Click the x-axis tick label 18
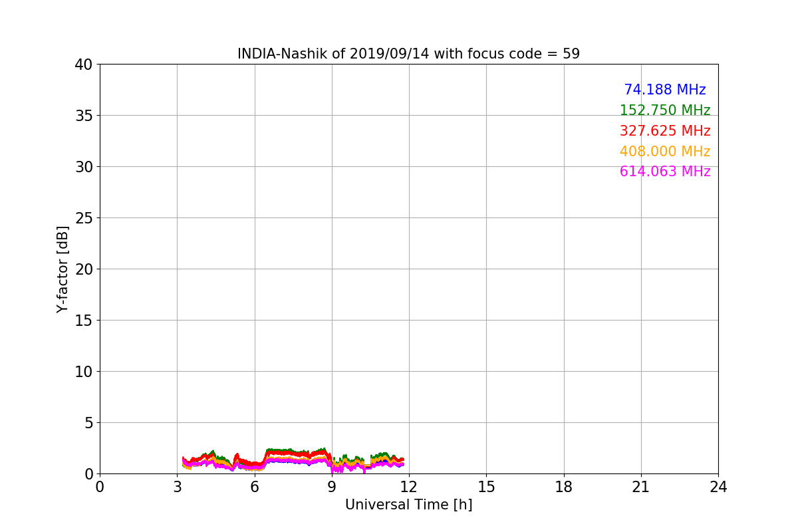The height and width of the screenshot is (532, 798). click(563, 487)
